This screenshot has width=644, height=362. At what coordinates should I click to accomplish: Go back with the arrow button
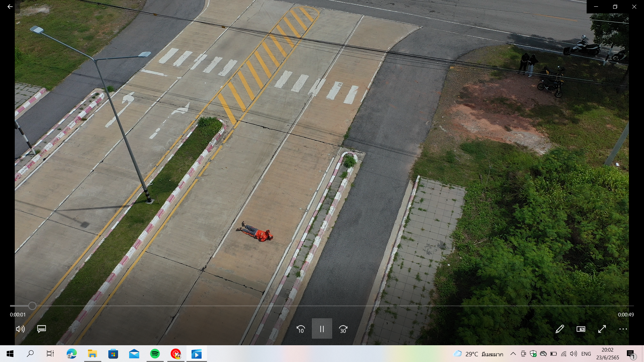pos(10,7)
